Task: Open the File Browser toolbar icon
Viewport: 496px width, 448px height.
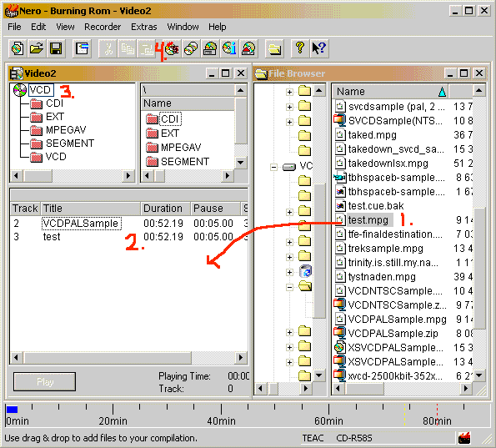Action: click(x=274, y=48)
